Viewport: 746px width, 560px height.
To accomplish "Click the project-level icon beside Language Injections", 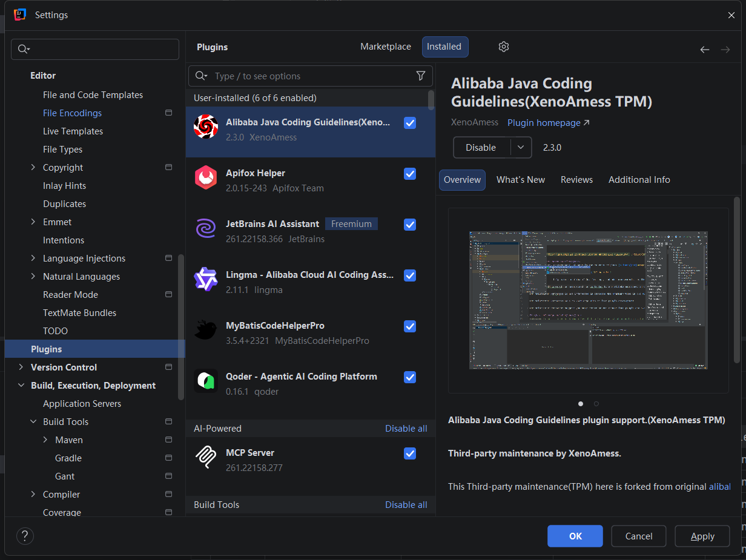I will click(x=168, y=258).
